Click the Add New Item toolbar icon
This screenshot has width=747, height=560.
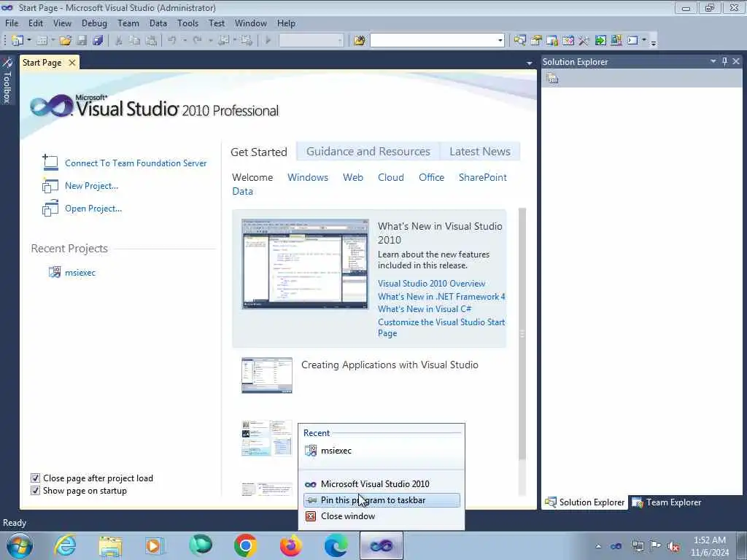tap(42, 41)
